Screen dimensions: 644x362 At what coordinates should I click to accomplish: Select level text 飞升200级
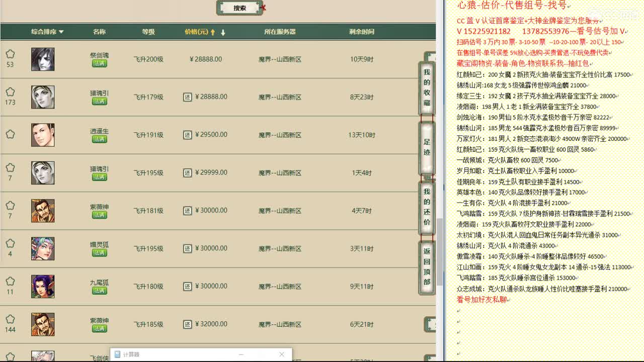pyautogui.click(x=148, y=59)
